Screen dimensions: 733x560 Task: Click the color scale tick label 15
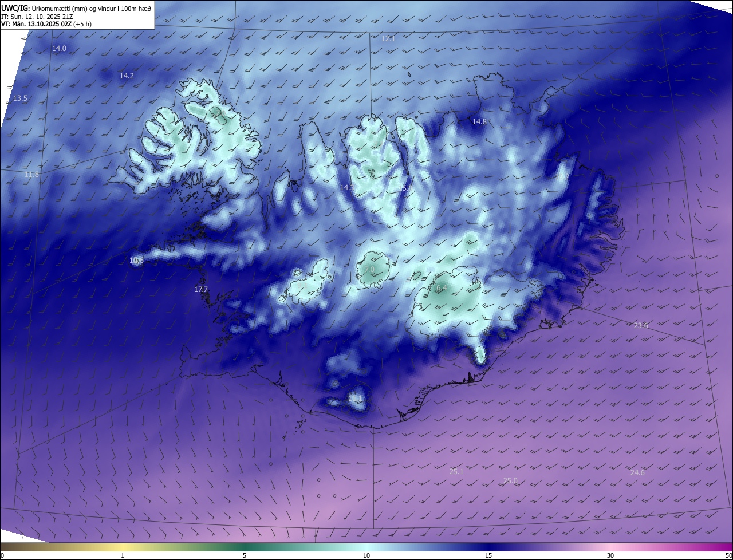click(488, 555)
